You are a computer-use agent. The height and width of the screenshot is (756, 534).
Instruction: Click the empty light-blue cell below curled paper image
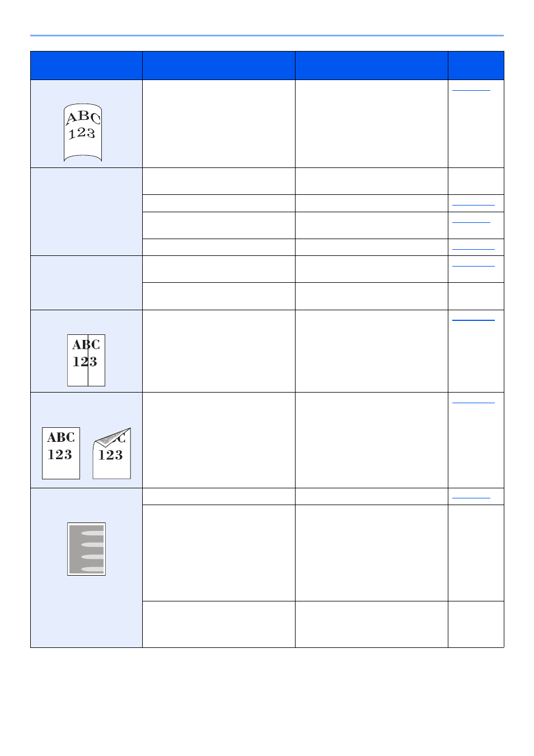coord(86,212)
